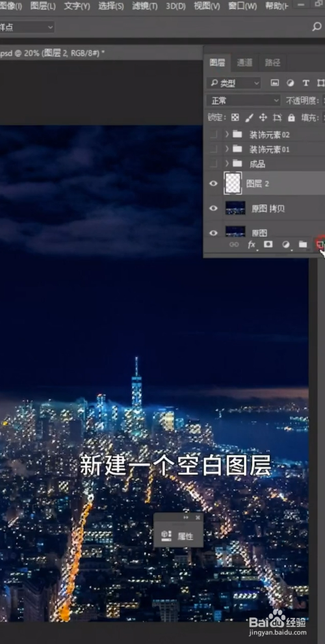Click the search magnifier icon in options bar

click(317, 27)
